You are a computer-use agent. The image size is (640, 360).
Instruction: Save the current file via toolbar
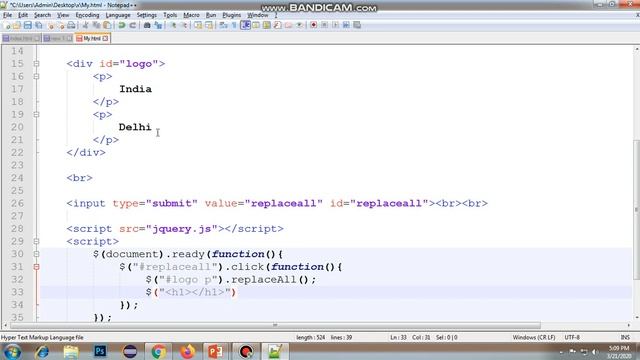tap(27, 25)
